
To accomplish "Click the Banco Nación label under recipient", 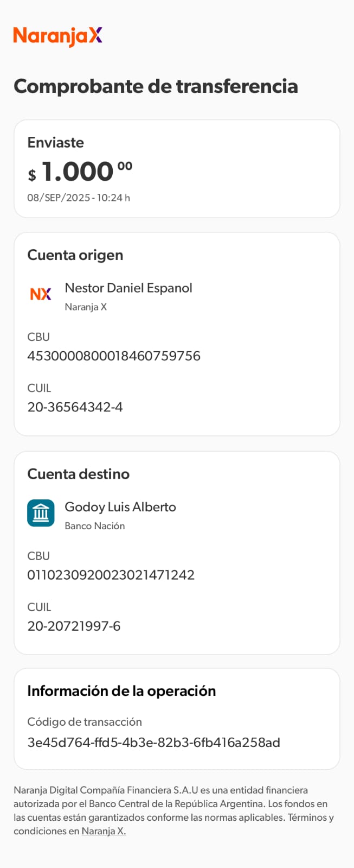I will 95,526.
